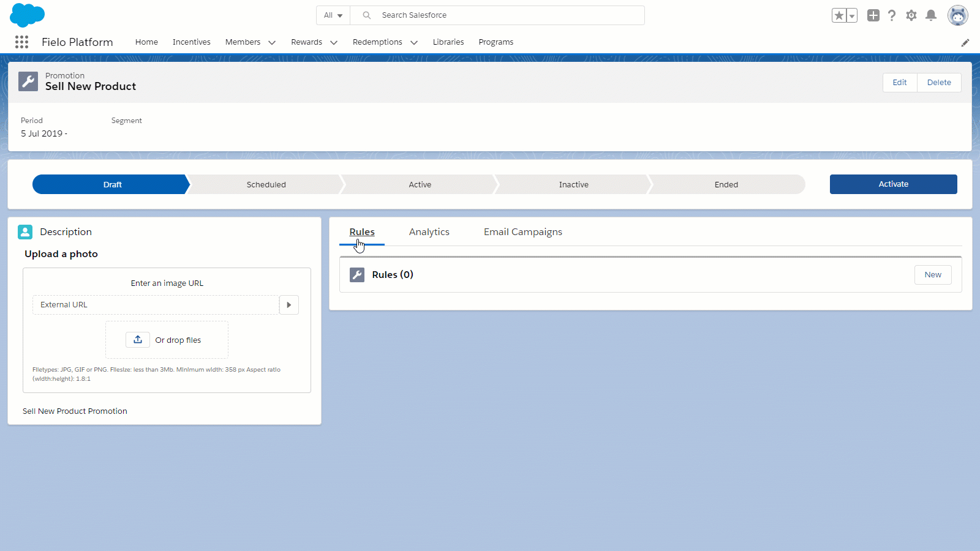Viewport: 980px width, 551px height.
Task: Select the Draft status stage
Action: (113, 184)
